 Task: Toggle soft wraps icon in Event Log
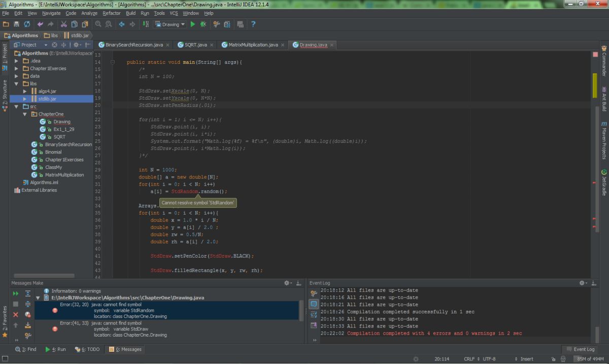(x=314, y=314)
